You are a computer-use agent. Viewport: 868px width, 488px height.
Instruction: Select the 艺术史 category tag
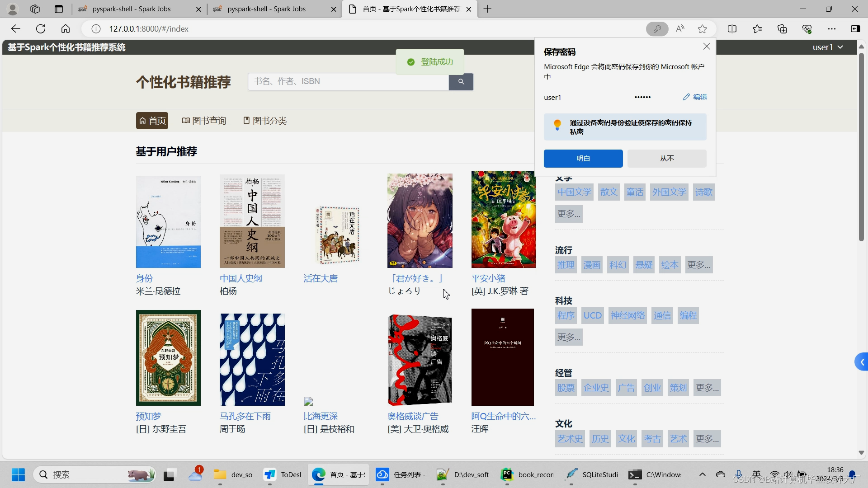pyautogui.click(x=570, y=439)
